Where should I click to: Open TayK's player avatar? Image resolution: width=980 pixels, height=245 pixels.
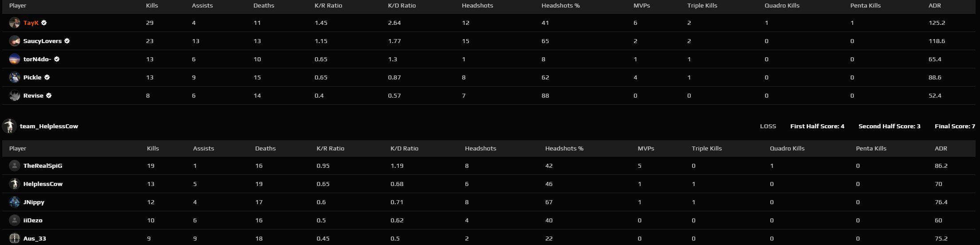pos(15,23)
